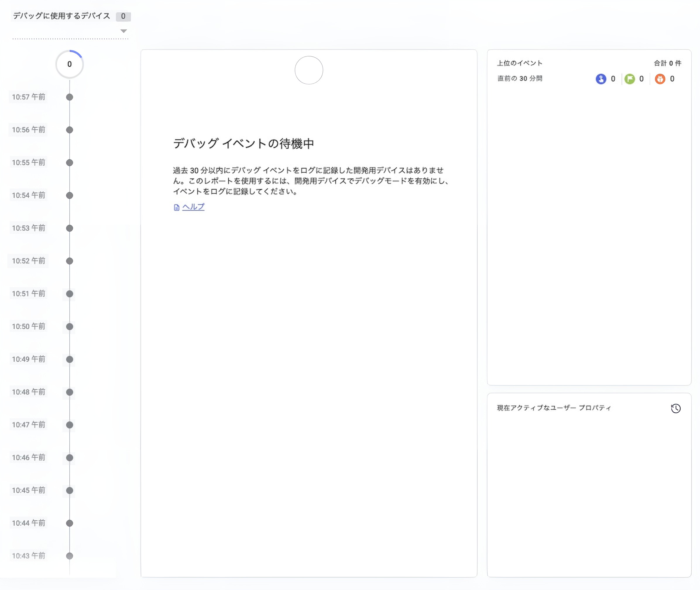Click the デバッグ イベントの待機中 heading
The width and height of the screenshot is (700, 590).
tap(243, 143)
